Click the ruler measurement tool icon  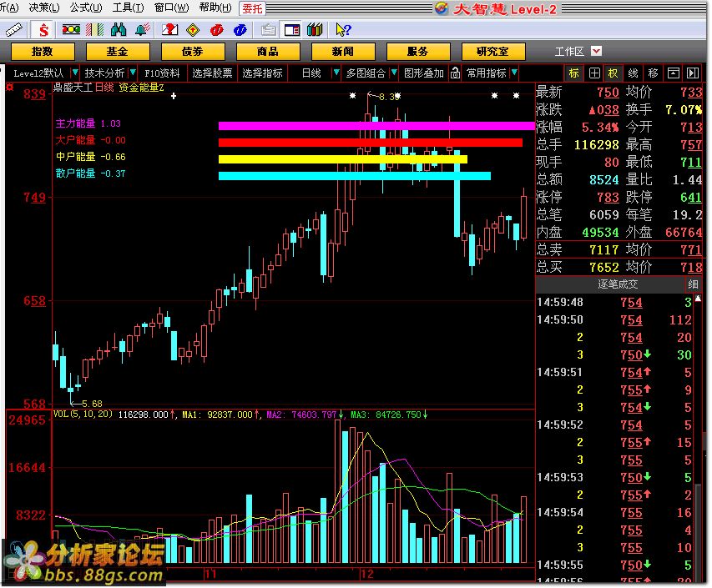(13, 30)
